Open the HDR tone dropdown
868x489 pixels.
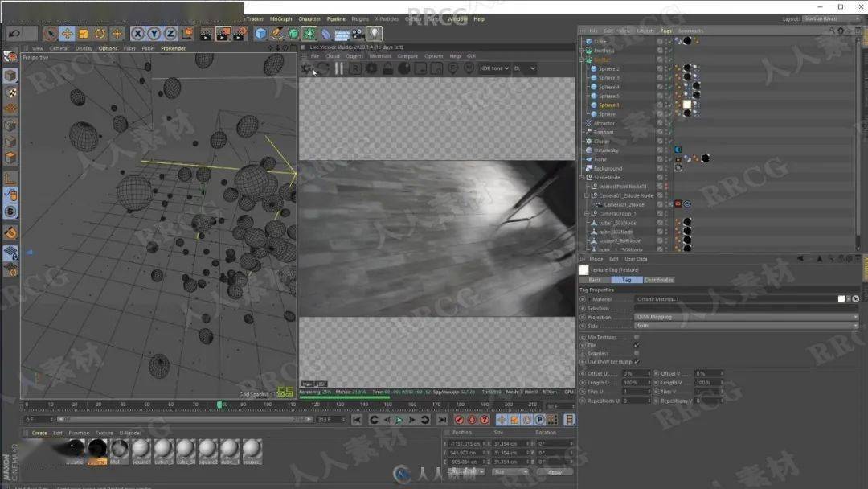pyautogui.click(x=494, y=69)
